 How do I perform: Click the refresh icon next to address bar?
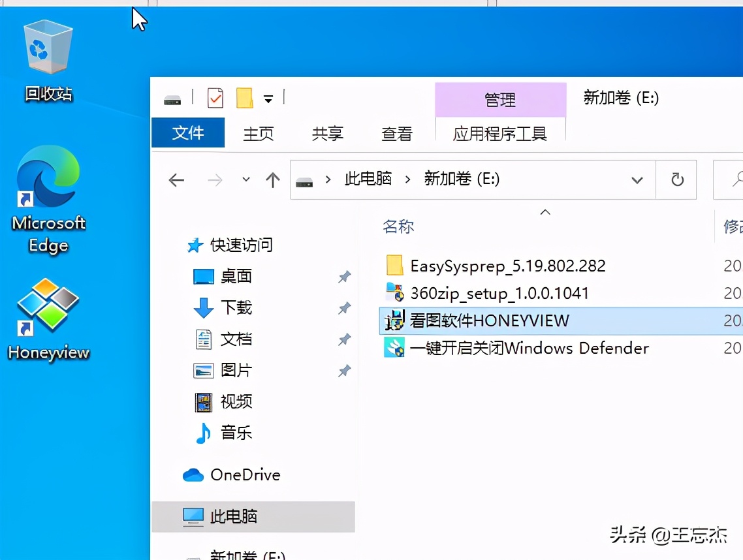point(676,179)
